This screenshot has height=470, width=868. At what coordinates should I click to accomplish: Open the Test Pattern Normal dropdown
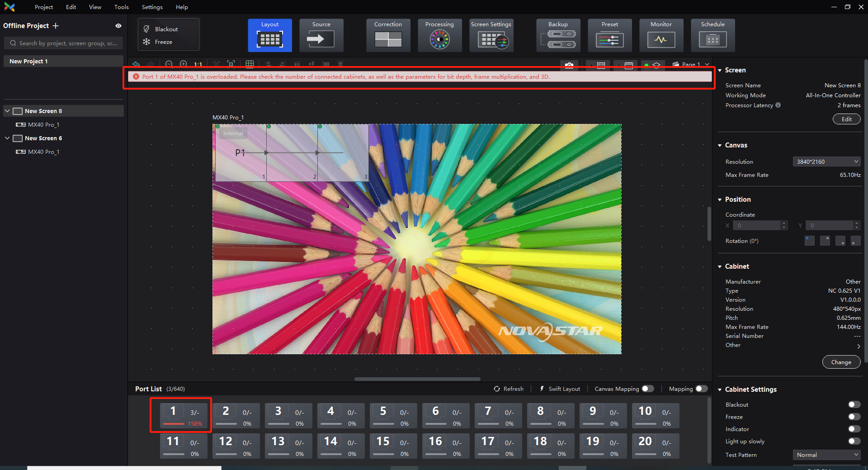(826, 455)
